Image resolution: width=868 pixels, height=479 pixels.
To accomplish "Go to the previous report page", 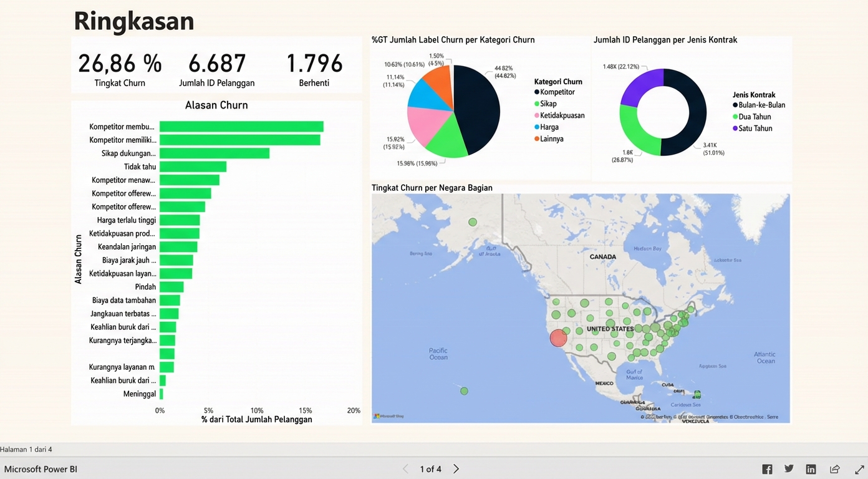I will tap(405, 469).
